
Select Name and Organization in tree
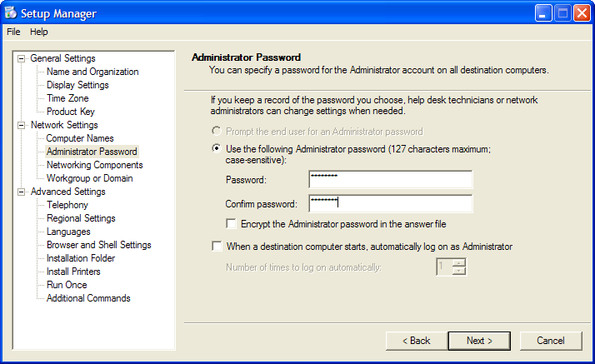tap(92, 72)
